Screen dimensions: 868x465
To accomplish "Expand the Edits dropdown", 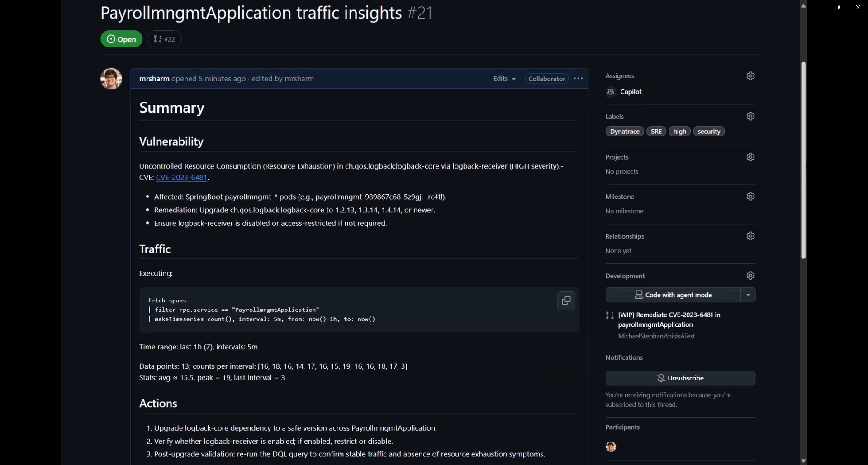I will point(504,78).
